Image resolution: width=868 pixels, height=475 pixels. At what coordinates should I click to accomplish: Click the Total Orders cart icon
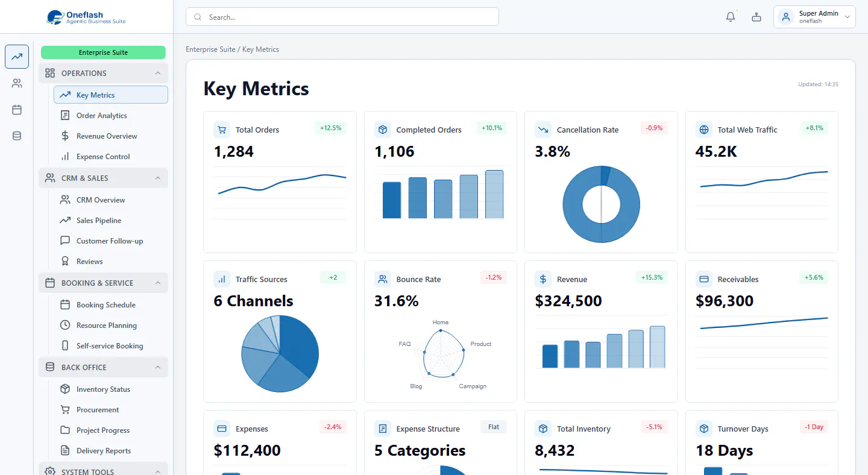pos(222,130)
